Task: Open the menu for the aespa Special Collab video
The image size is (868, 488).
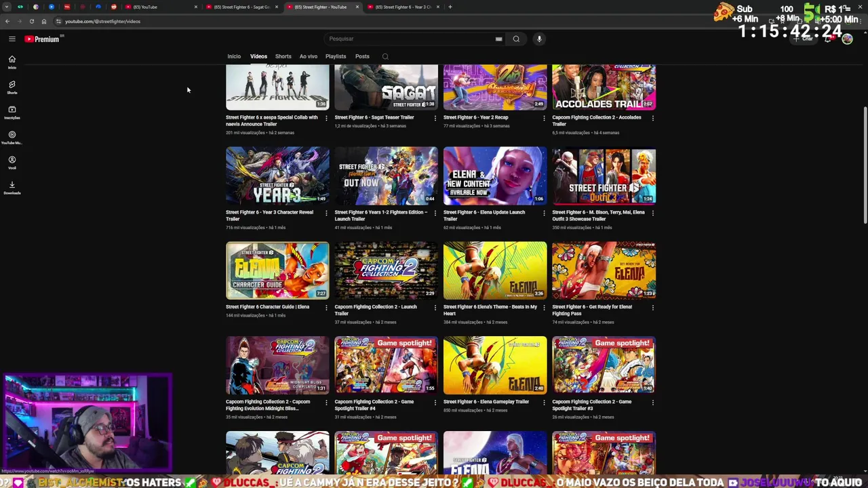Action: (x=326, y=118)
